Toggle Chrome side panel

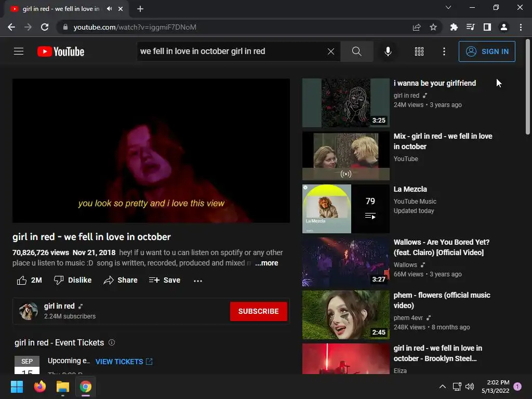[x=487, y=27]
